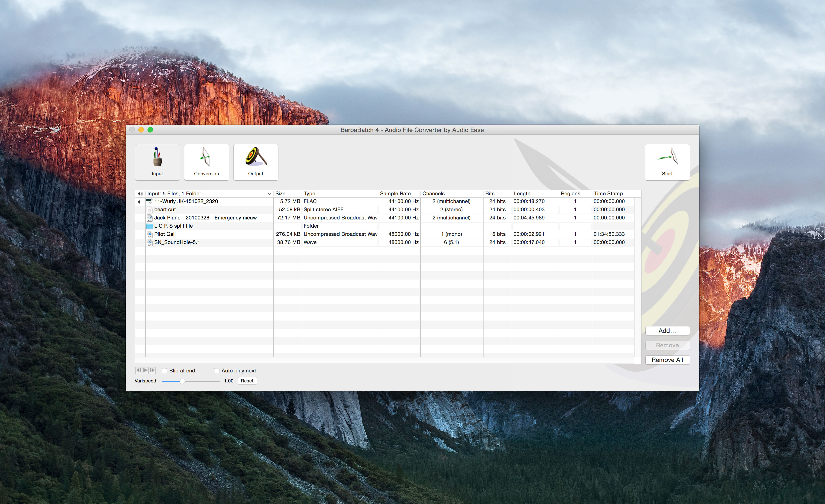The height and width of the screenshot is (504, 825).
Task: Select the FLAC file icon of 11-Wurly JK-151022_2320
Action: (149, 201)
